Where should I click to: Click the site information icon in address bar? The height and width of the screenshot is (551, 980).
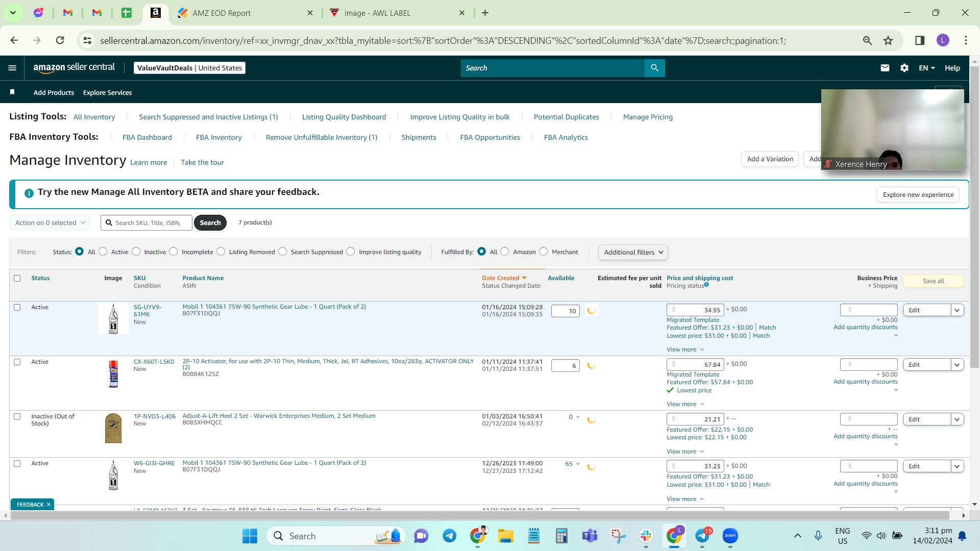point(88,40)
